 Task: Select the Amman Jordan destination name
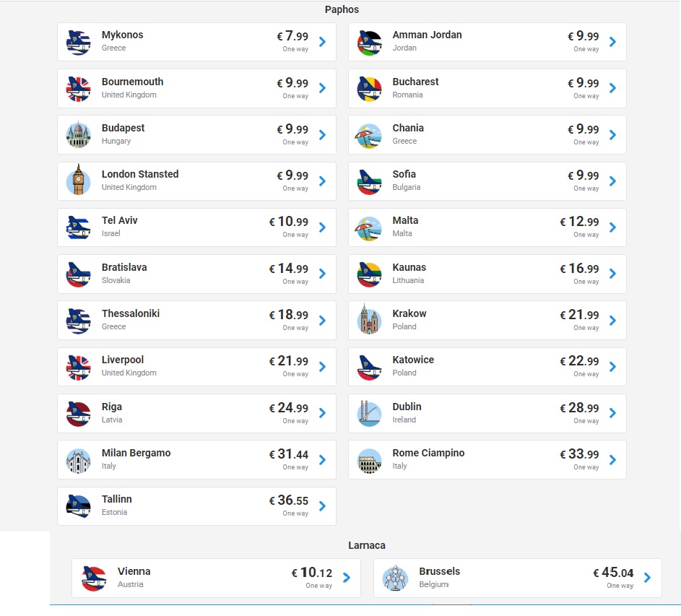[427, 35]
